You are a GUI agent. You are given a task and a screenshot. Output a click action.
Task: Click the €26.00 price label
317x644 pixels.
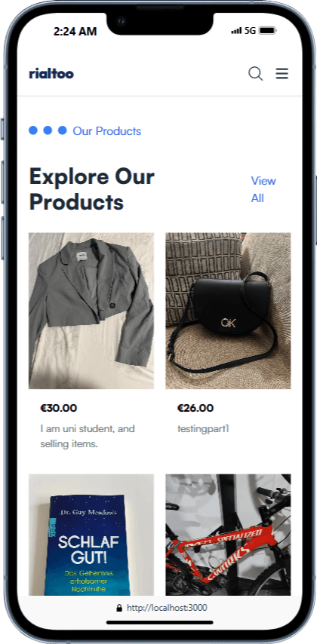(x=195, y=408)
